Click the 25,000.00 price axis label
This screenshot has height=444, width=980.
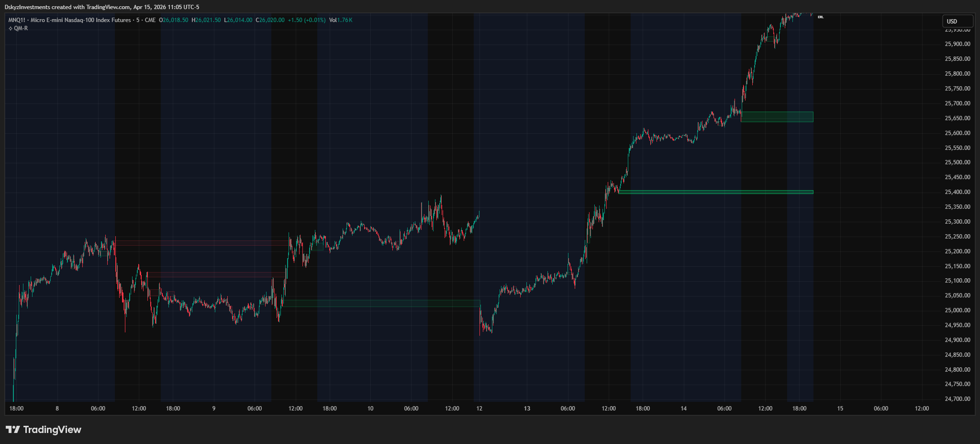(958, 310)
